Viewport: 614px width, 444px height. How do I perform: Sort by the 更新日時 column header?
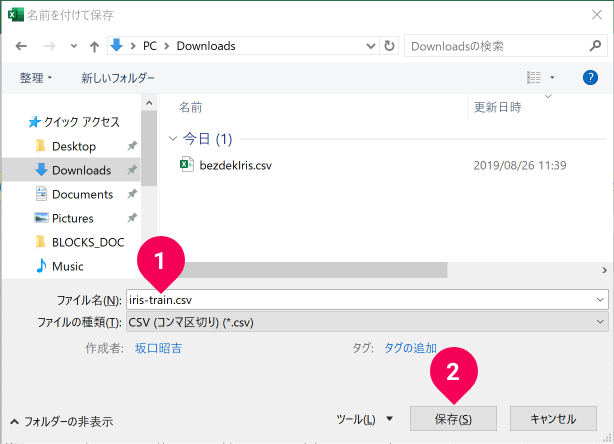coord(497,107)
